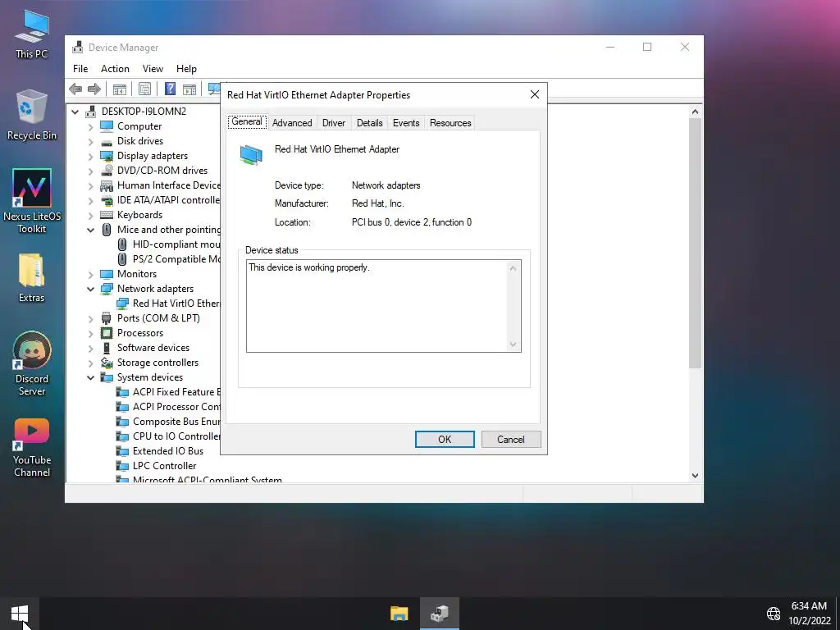Click the Properties toolbar icon
The height and width of the screenshot is (630, 840).
click(144, 89)
